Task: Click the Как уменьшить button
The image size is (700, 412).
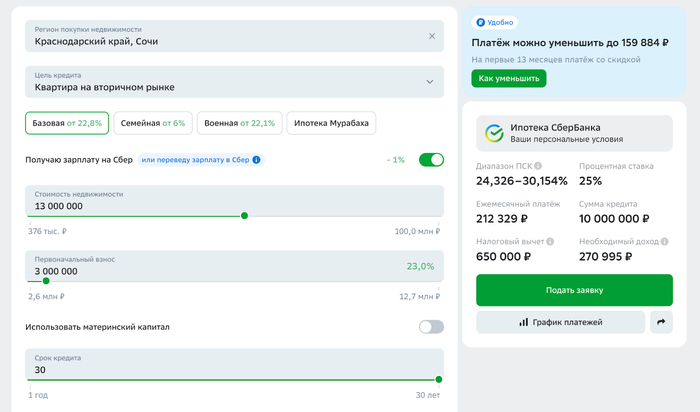Action: pyautogui.click(x=509, y=78)
